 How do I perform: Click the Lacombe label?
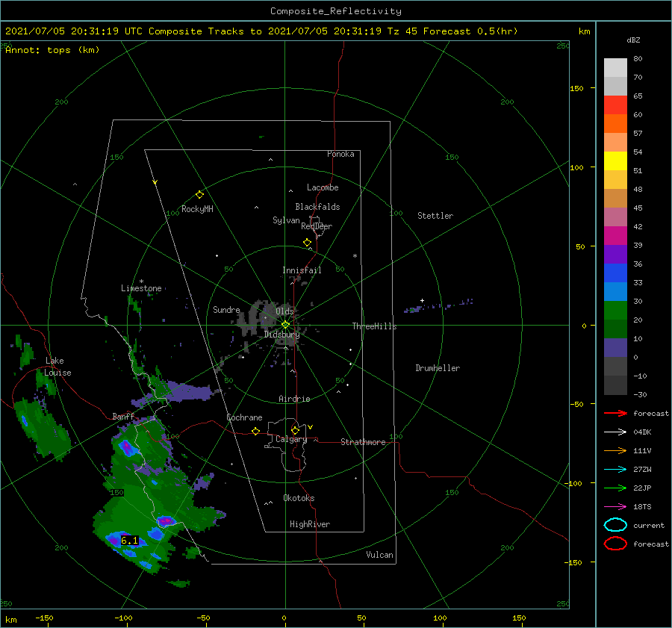point(323,187)
